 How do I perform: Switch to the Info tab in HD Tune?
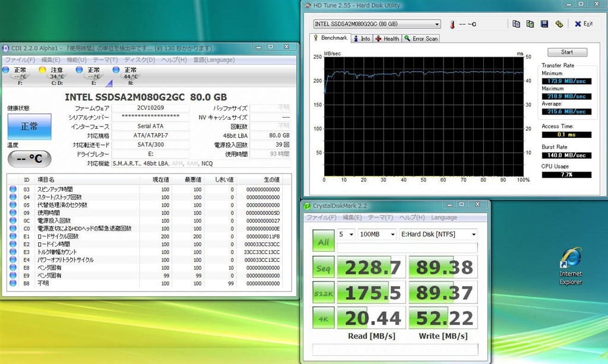point(362,39)
